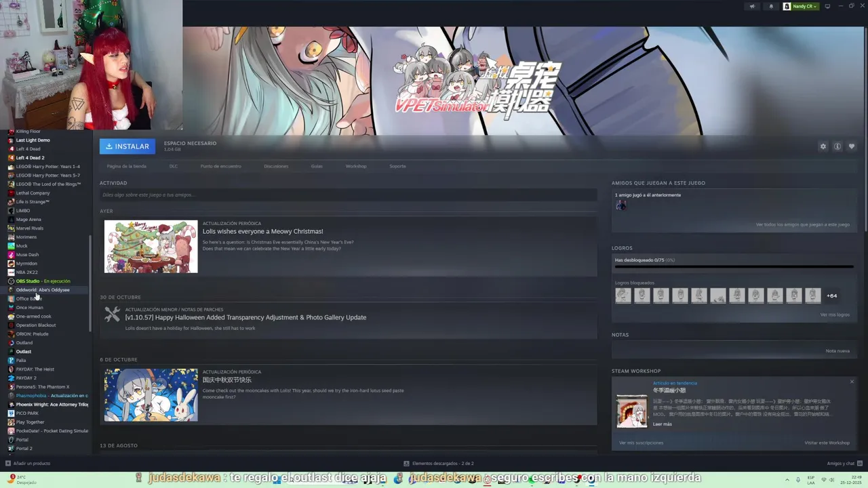Open the DLC tab
The width and height of the screenshot is (868, 488).
[x=174, y=166]
